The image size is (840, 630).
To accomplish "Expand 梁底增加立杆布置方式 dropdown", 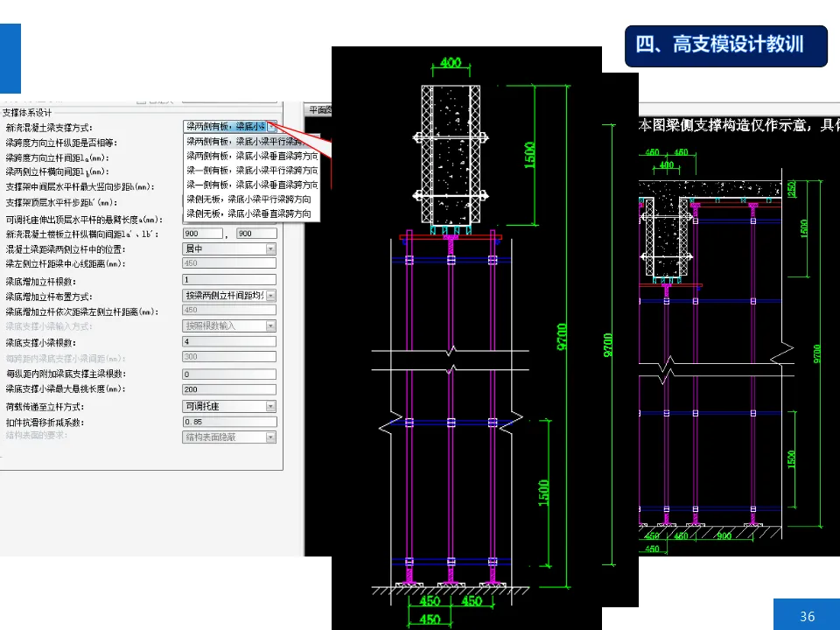I will (271, 296).
